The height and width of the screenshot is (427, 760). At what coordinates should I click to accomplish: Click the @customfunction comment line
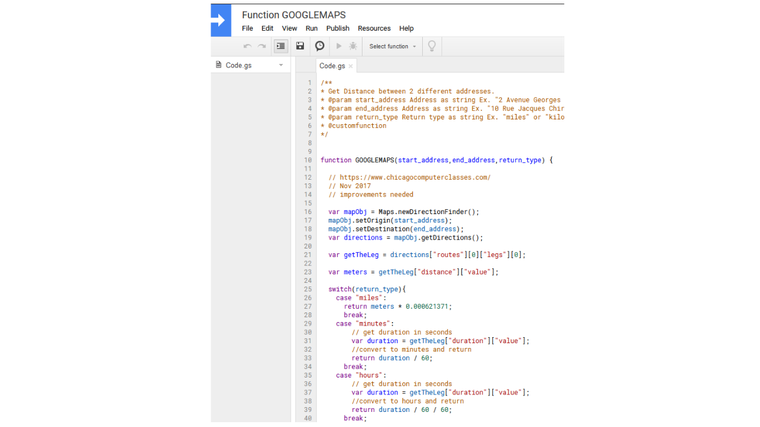tap(353, 126)
